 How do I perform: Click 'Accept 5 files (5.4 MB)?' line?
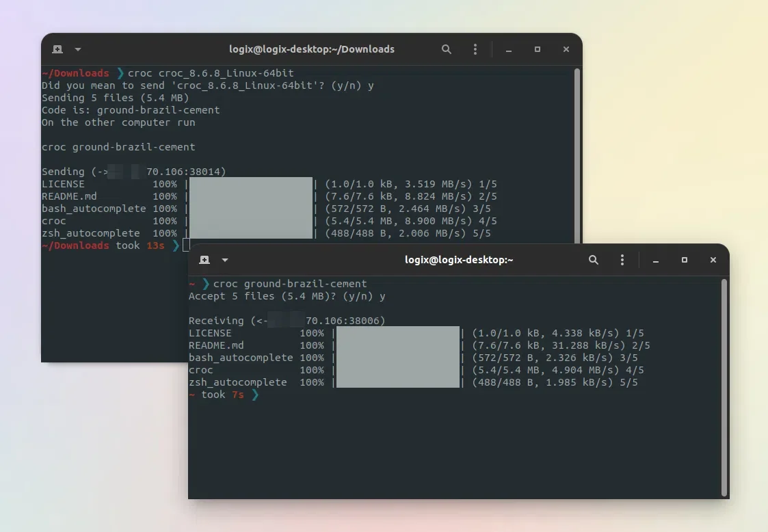point(287,296)
